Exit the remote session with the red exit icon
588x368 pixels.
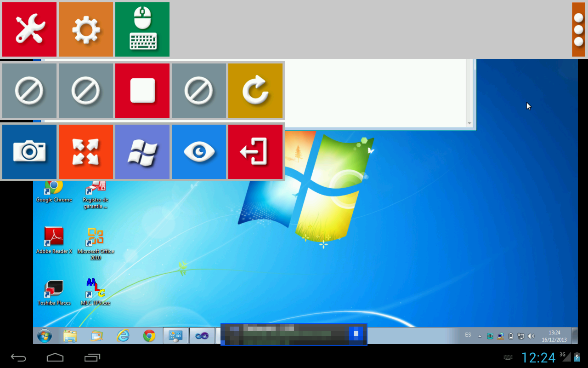255,151
